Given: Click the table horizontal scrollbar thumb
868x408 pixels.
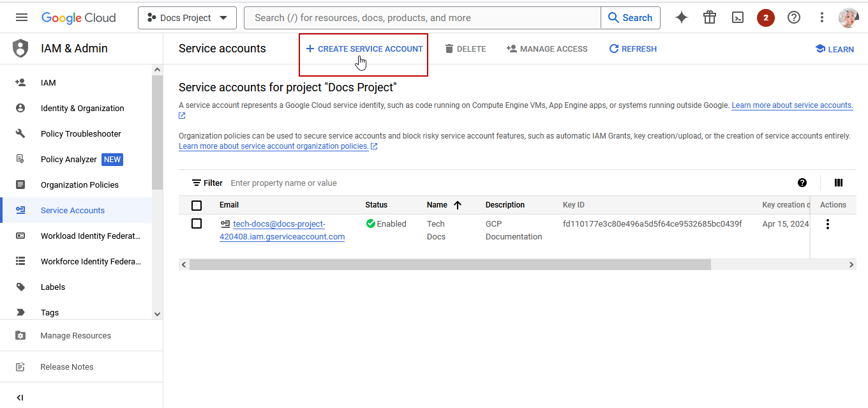Looking at the screenshot, I should coord(450,264).
